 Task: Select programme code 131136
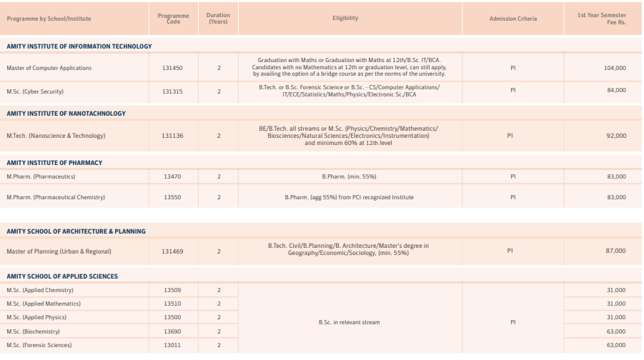click(x=172, y=136)
